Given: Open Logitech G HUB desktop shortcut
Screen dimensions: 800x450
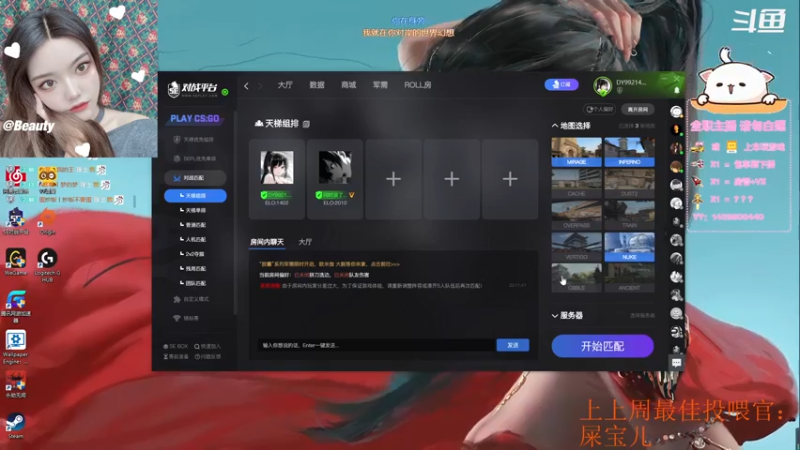Looking at the screenshot, I should 47,265.
